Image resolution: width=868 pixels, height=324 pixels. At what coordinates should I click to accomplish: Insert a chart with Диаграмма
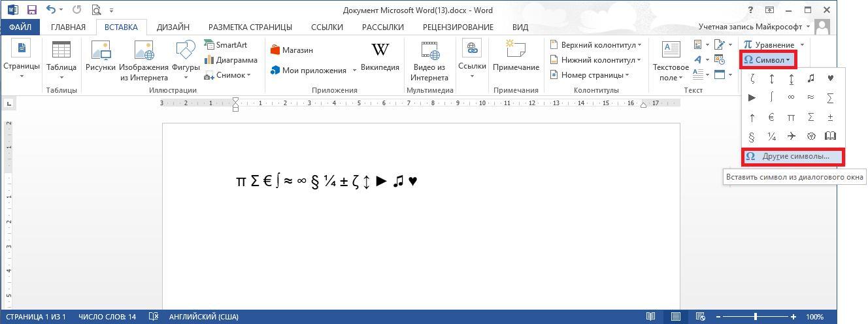pos(231,59)
